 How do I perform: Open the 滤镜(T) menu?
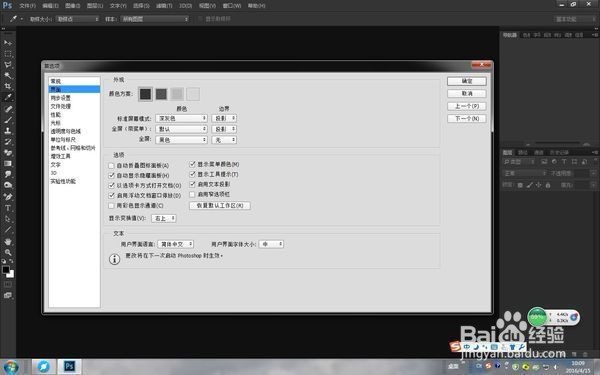click(x=164, y=6)
